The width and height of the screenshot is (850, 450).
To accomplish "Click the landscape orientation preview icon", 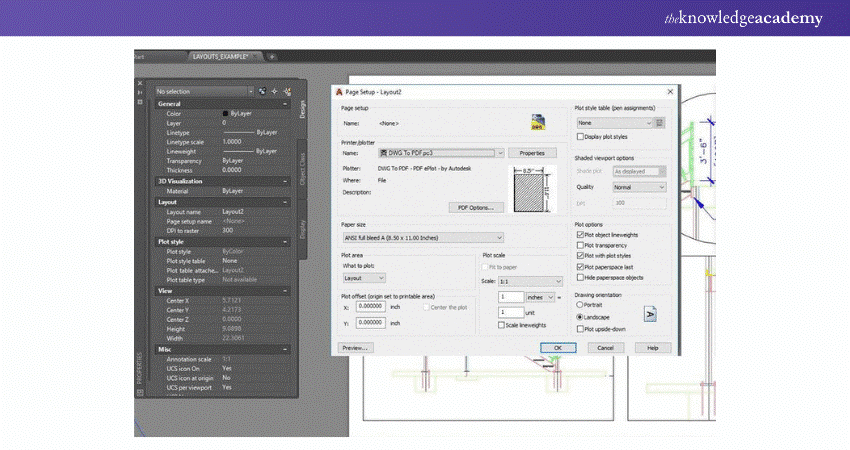I will point(650,314).
